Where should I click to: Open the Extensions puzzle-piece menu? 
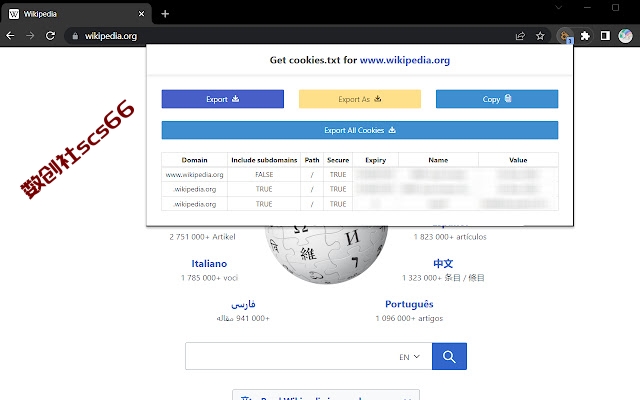(x=585, y=36)
